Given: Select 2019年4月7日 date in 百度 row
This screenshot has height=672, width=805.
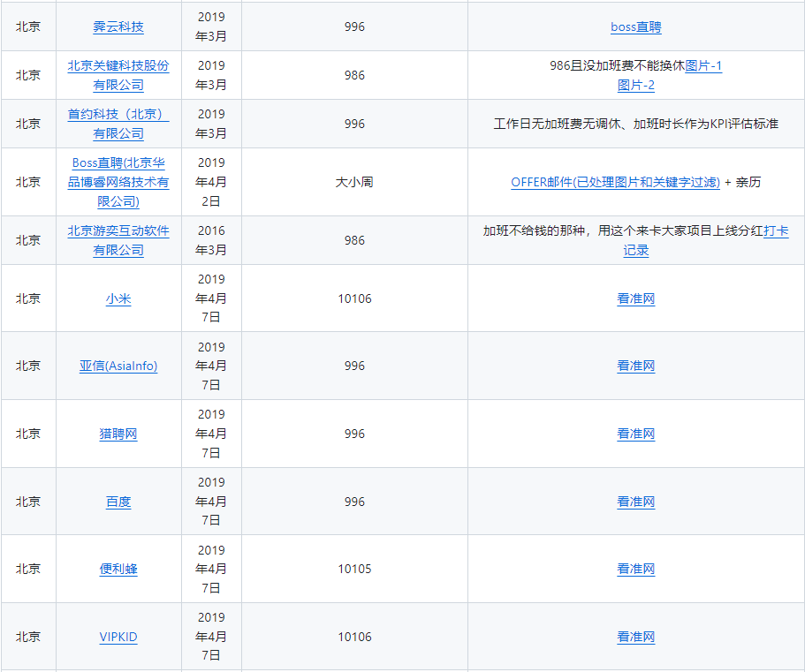Looking at the screenshot, I should pyautogui.click(x=211, y=502).
